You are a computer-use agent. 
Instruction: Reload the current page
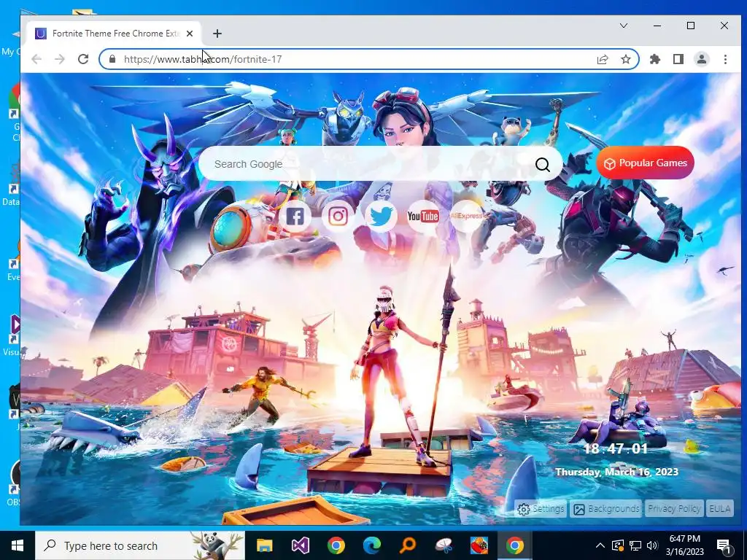click(83, 59)
